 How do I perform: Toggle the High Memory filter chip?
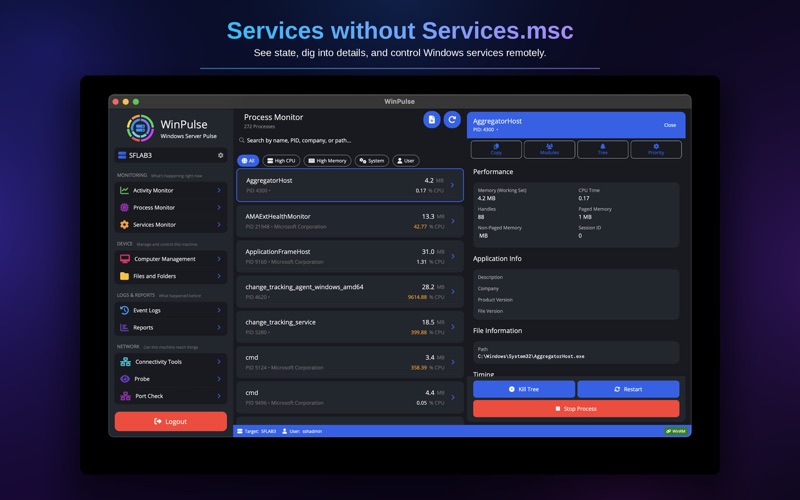click(x=328, y=161)
